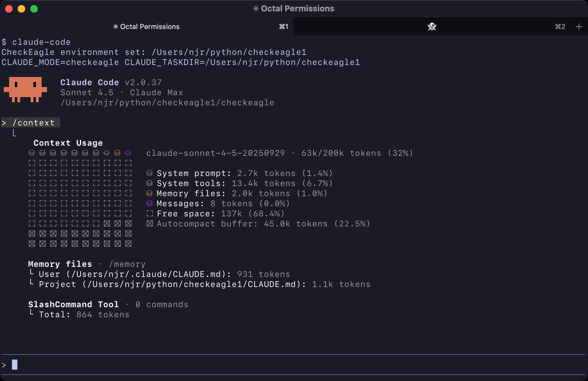Click the purple Messages legend icon

pyautogui.click(x=150, y=203)
